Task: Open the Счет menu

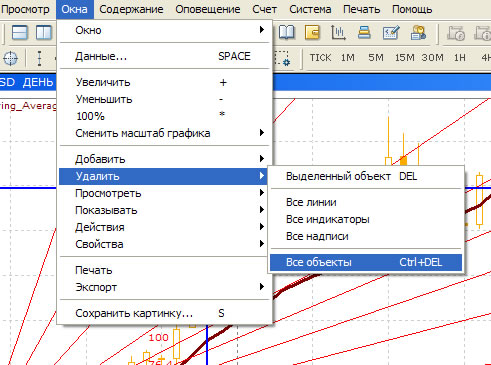Action: (264, 9)
